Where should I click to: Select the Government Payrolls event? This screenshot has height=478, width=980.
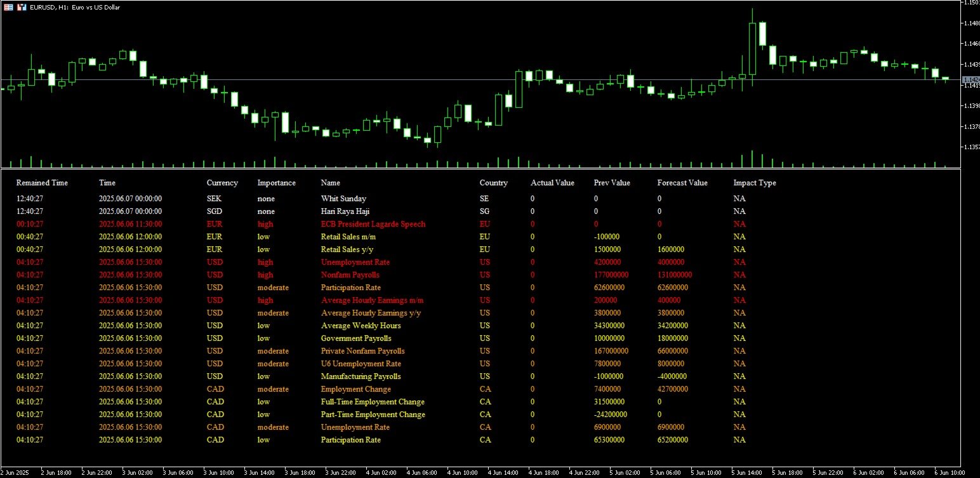coord(356,338)
